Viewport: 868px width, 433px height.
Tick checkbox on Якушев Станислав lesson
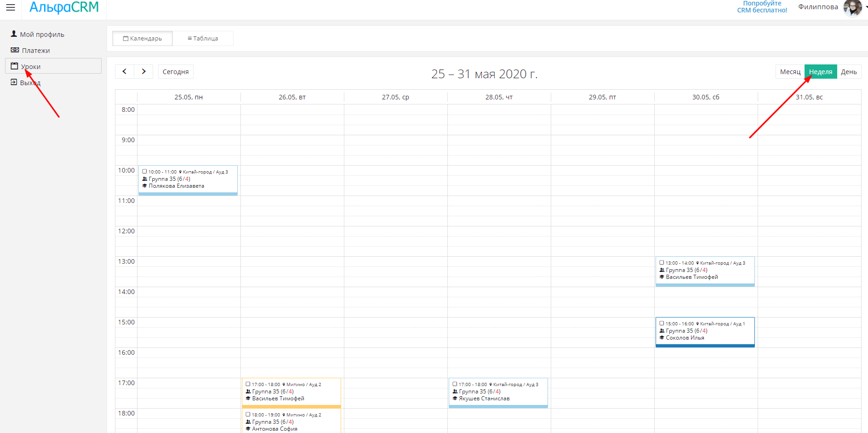pos(455,384)
